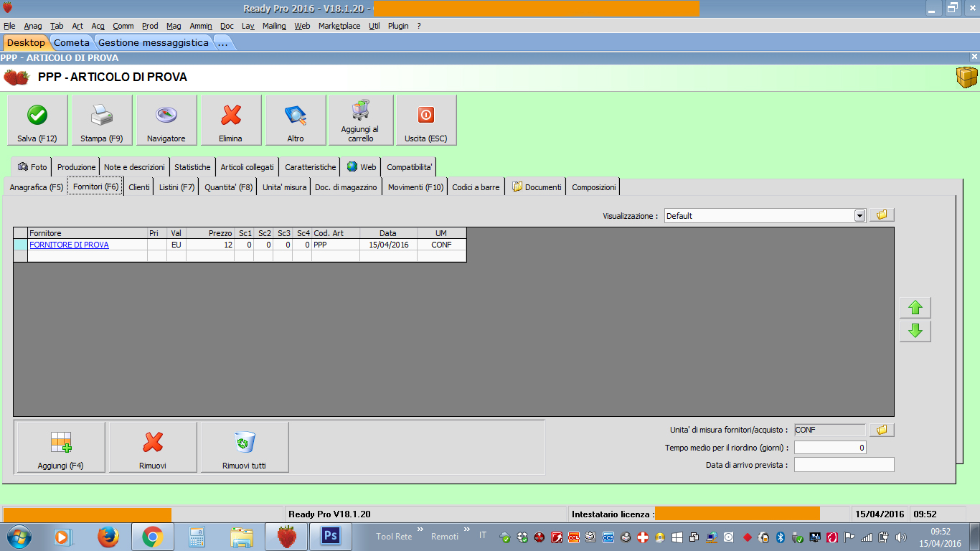Open the File menu

pyautogui.click(x=9, y=26)
